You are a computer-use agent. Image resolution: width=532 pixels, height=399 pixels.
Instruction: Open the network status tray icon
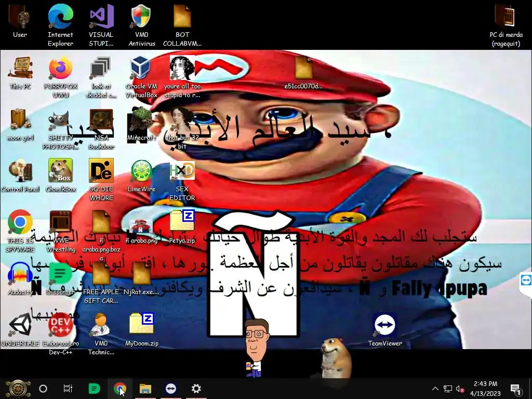[x=448, y=389]
